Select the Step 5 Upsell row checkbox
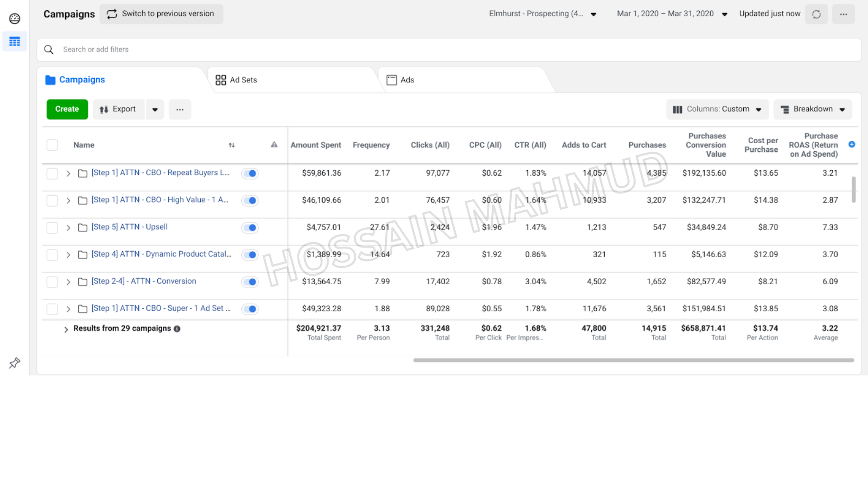Screen dimensions: 868x488 (52, 228)
